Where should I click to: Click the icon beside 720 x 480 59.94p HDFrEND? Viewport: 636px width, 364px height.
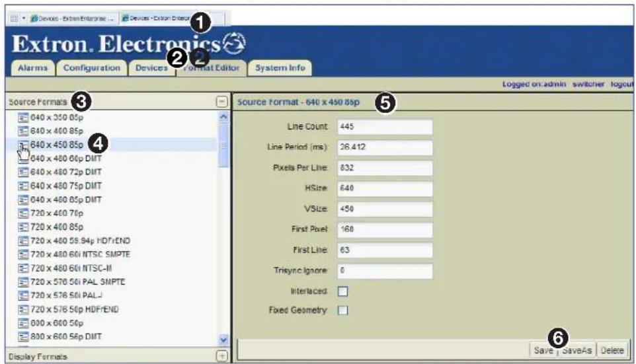pyautogui.click(x=23, y=240)
